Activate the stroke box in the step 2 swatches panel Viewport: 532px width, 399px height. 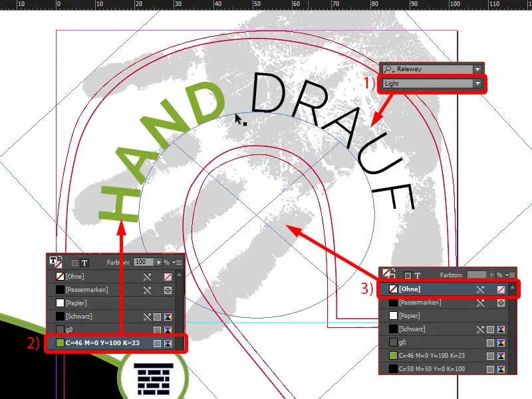point(59,264)
